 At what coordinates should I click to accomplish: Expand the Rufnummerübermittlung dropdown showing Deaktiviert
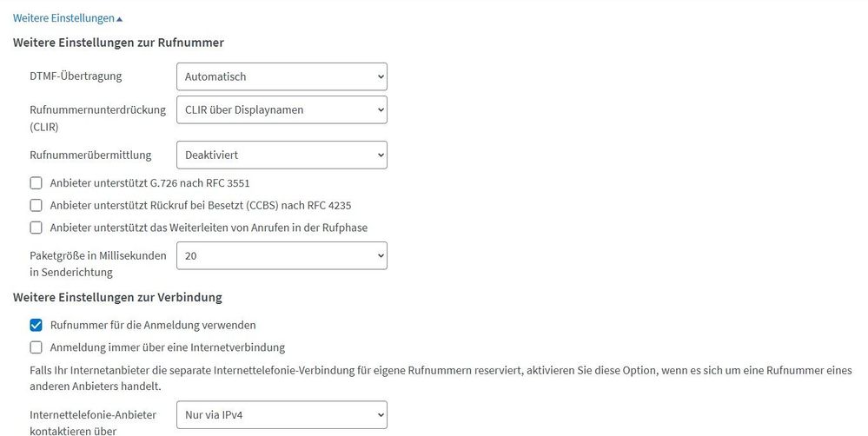[281, 155]
